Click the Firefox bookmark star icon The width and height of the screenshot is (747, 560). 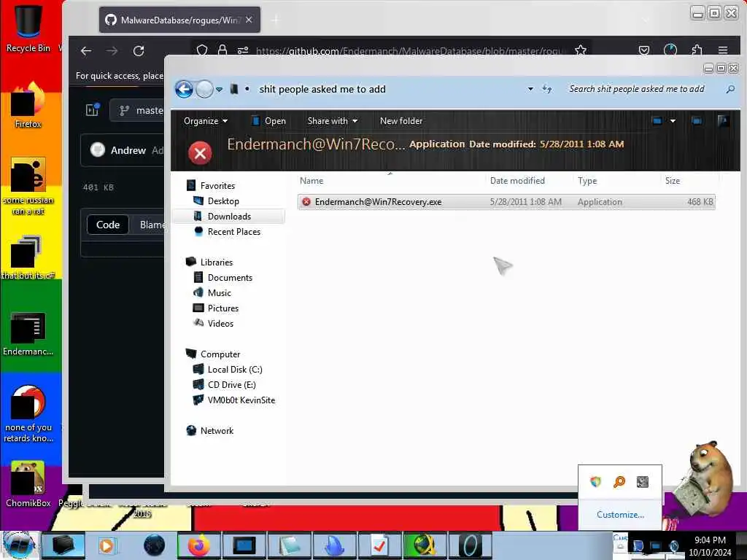[x=580, y=50]
